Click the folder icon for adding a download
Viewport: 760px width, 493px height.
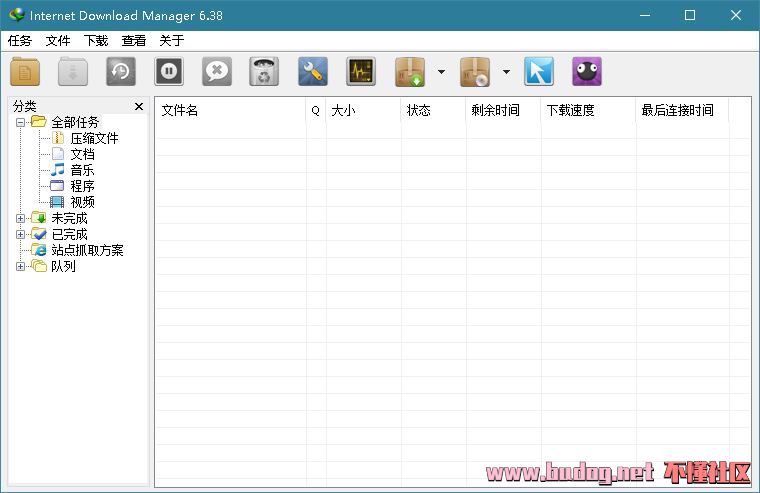click(x=25, y=72)
